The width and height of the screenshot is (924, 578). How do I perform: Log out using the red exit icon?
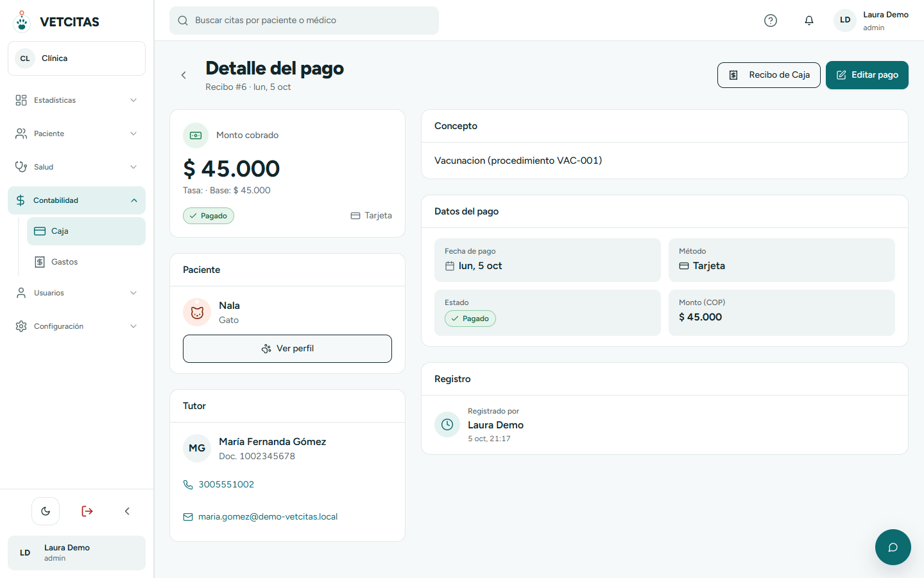(x=87, y=511)
